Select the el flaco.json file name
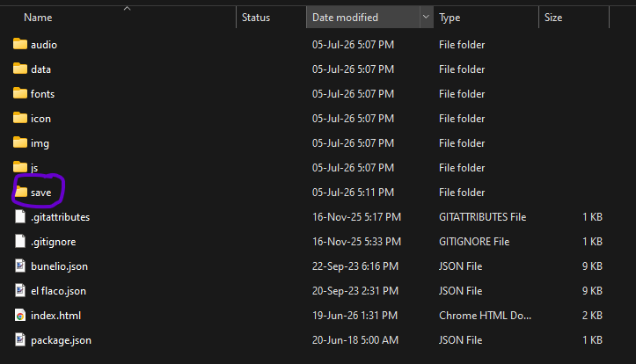This screenshot has width=636, height=364. coord(58,291)
